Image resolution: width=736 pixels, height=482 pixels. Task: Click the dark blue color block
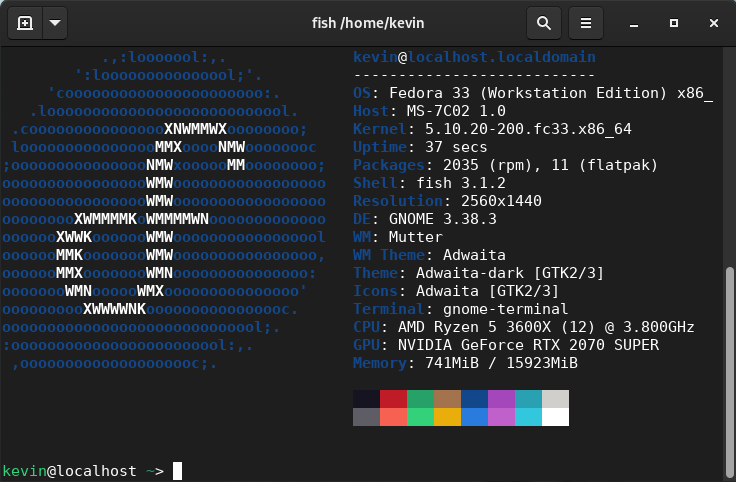tap(474, 399)
